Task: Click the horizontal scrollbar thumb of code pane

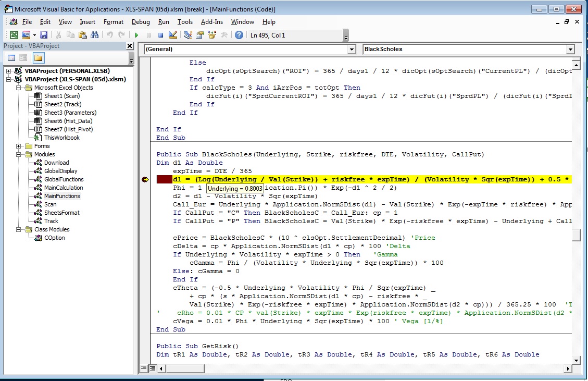Action: click(x=185, y=368)
